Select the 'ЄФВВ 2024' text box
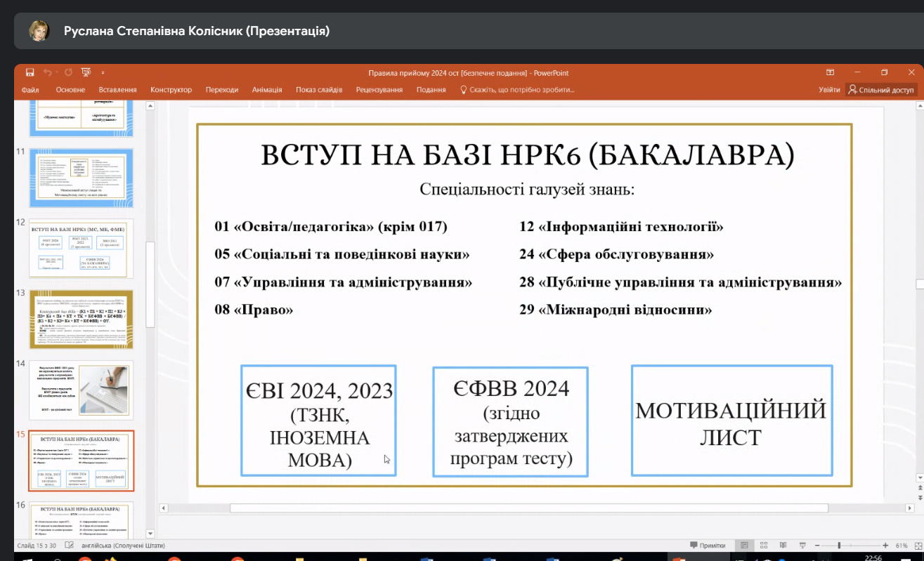 pos(511,422)
